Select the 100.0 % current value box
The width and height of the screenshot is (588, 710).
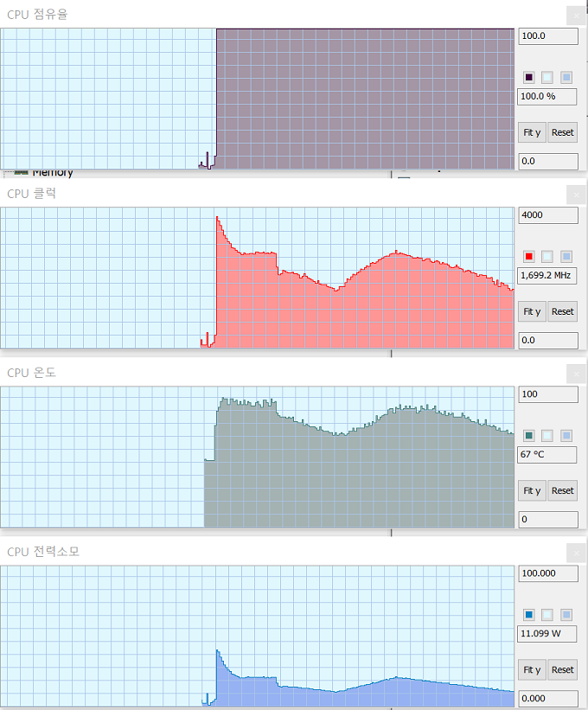(x=547, y=97)
